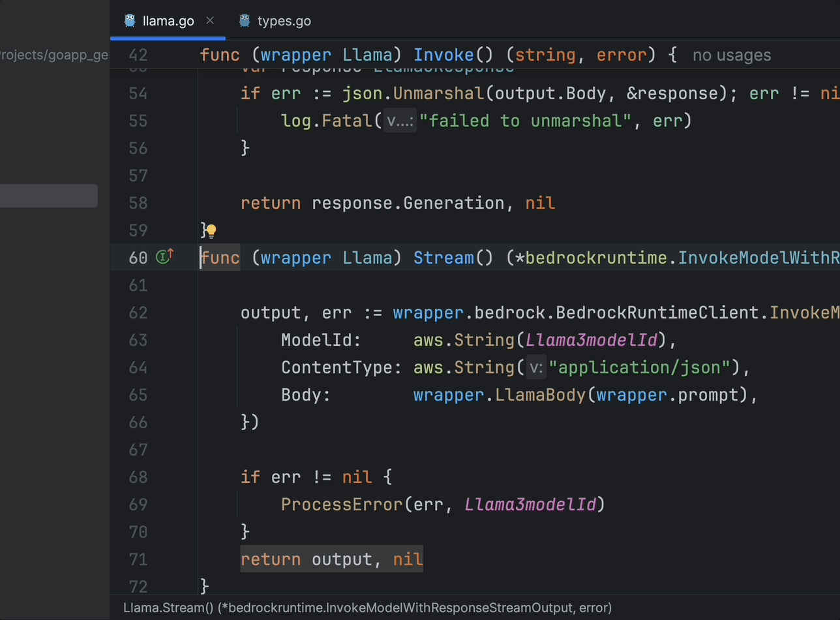The height and width of the screenshot is (620, 840).
Task: Click the highlighted 'return output, nil' statement
Action: [x=332, y=559]
